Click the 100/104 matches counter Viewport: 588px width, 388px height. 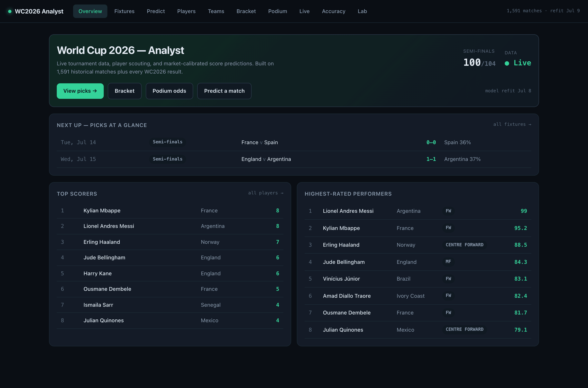(479, 63)
